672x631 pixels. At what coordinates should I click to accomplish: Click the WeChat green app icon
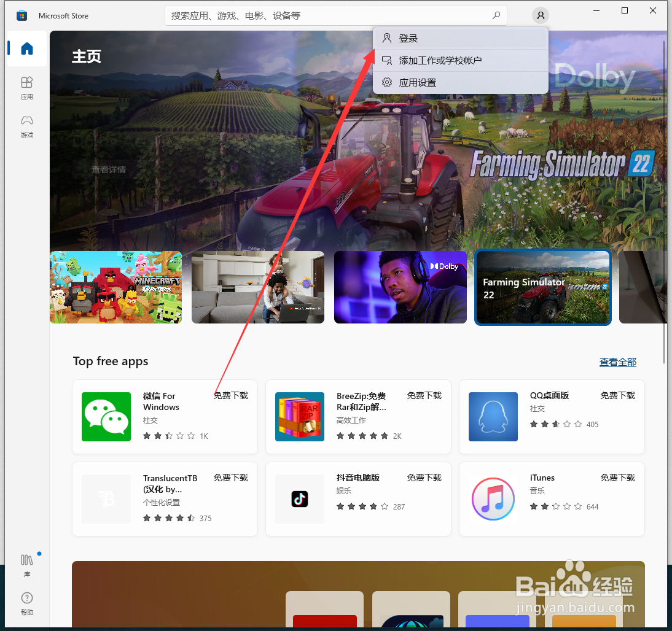point(106,416)
